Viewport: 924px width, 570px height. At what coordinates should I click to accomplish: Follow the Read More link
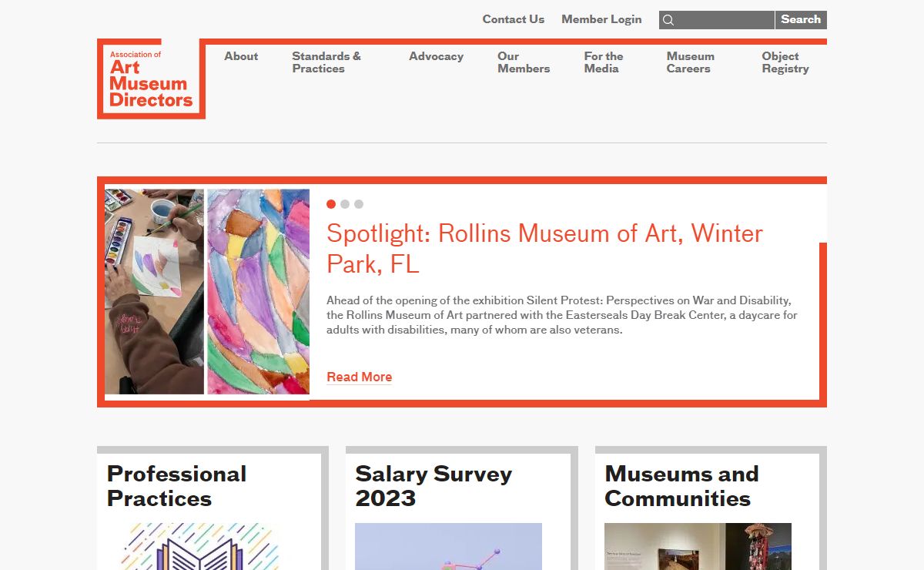coord(360,377)
